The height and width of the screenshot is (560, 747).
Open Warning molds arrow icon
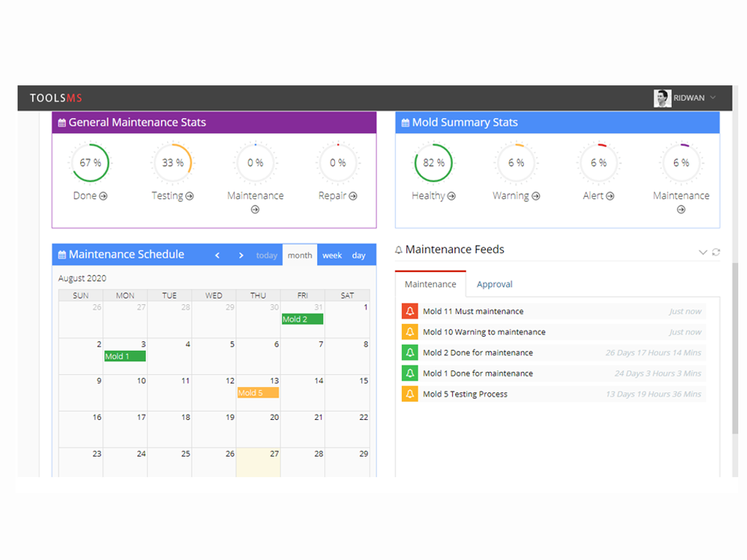pyautogui.click(x=536, y=196)
